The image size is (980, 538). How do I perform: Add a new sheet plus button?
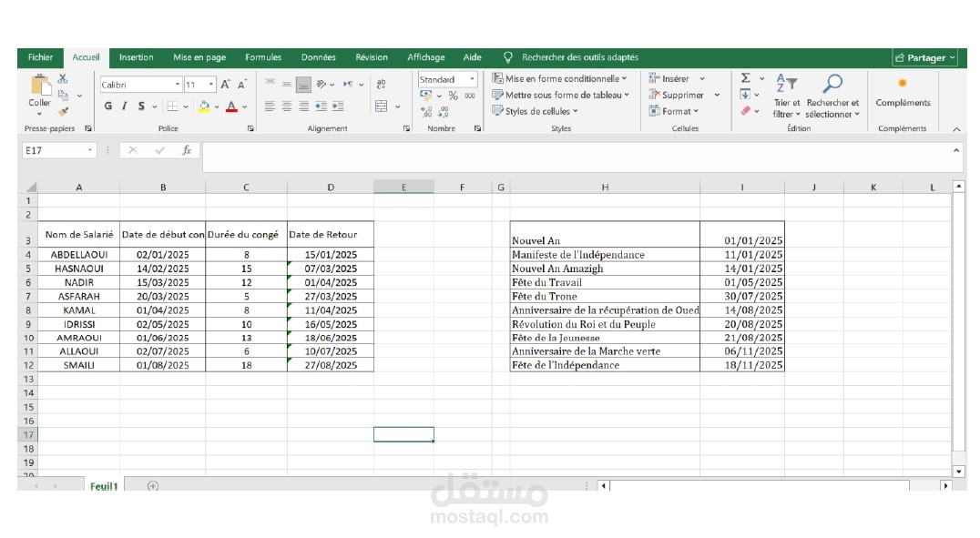point(152,485)
